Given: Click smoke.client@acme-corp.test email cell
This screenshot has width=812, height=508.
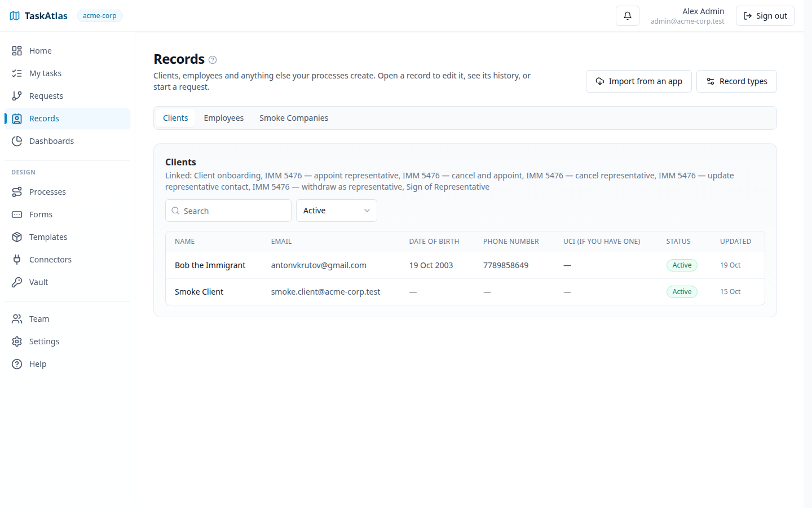Looking at the screenshot, I should tap(325, 292).
